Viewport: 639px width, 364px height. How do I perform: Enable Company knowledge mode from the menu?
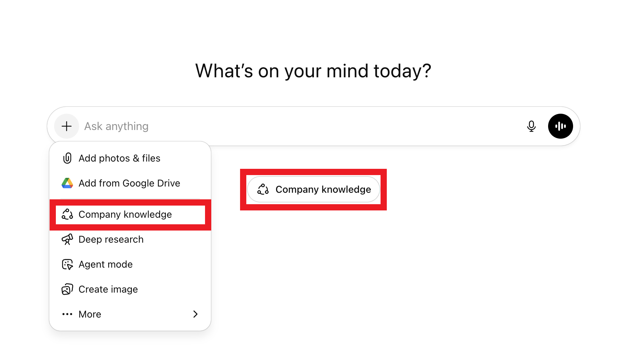point(125,214)
